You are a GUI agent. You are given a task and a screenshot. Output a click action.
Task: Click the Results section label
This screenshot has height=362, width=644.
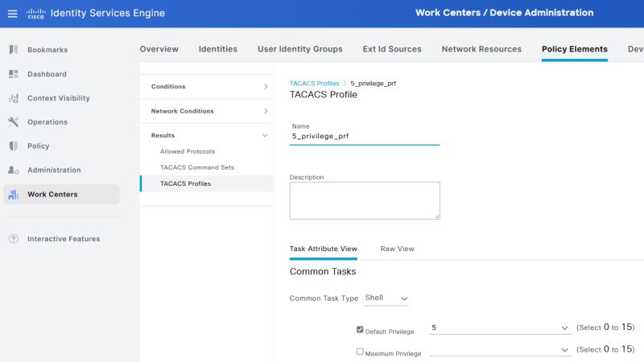[163, 135]
